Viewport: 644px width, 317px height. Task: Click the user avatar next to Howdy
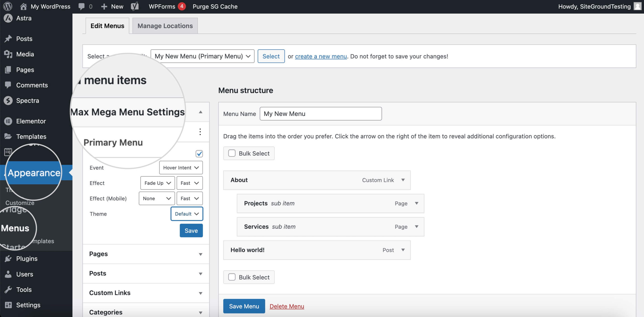click(x=637, y=6)
